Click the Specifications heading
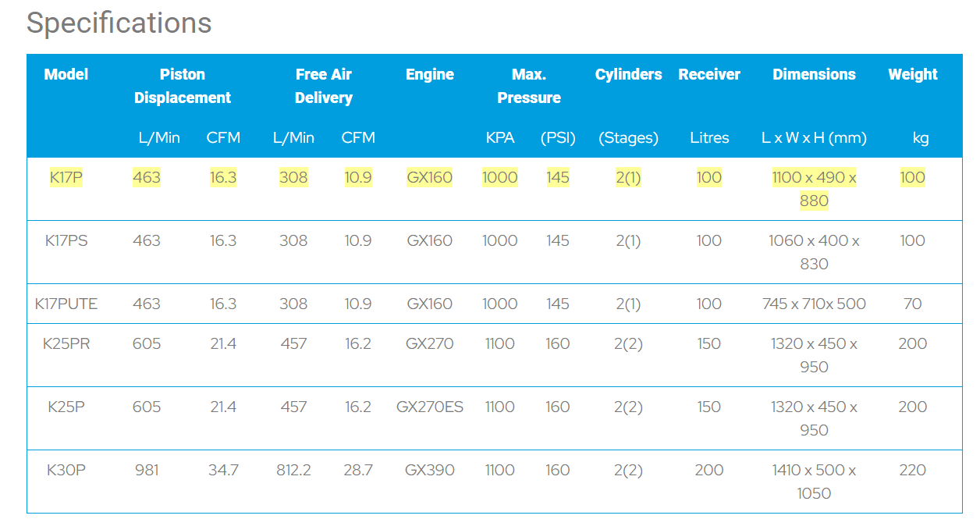 pyautogui.click(x=119, y=23)
